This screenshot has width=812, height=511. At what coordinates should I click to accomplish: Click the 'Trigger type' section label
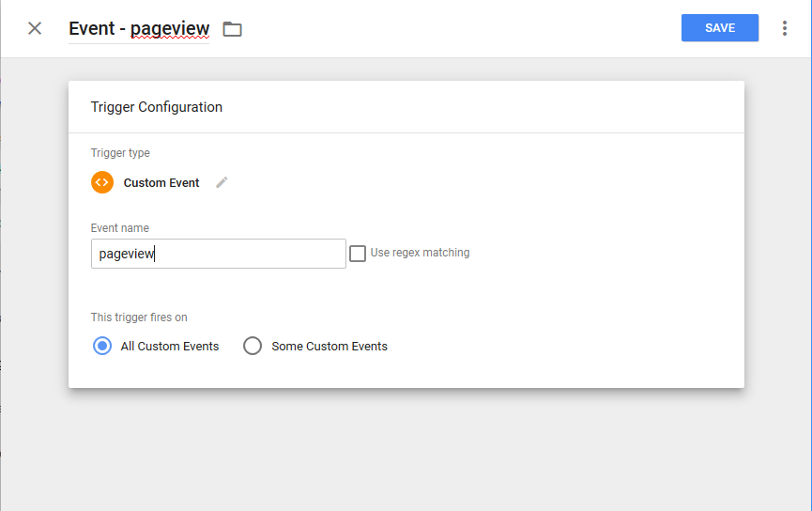120,153
